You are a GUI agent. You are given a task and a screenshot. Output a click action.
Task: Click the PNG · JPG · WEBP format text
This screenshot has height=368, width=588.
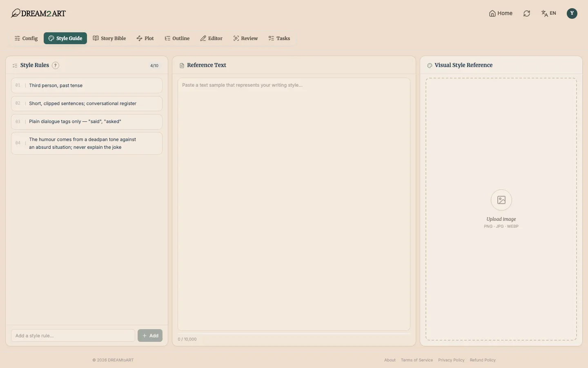tap(501, 227)
